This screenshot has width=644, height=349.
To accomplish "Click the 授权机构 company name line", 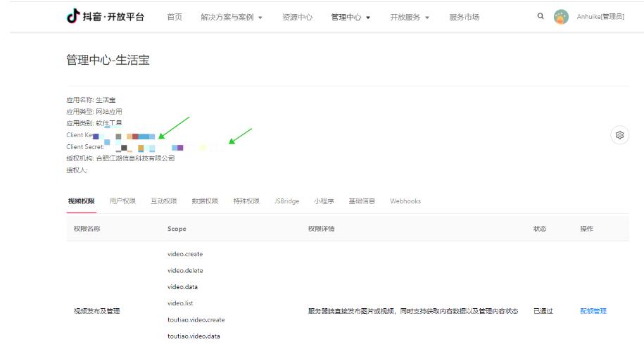I will pos(120,158).
